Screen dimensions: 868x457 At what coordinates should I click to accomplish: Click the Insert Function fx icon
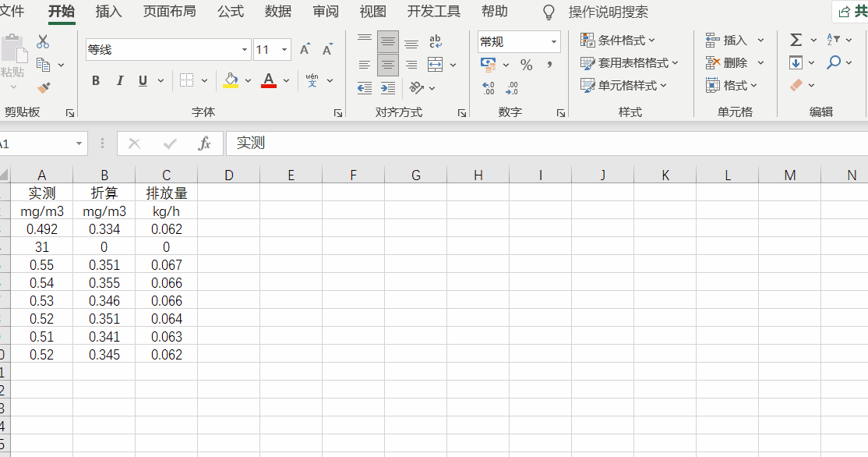point(204,143)
